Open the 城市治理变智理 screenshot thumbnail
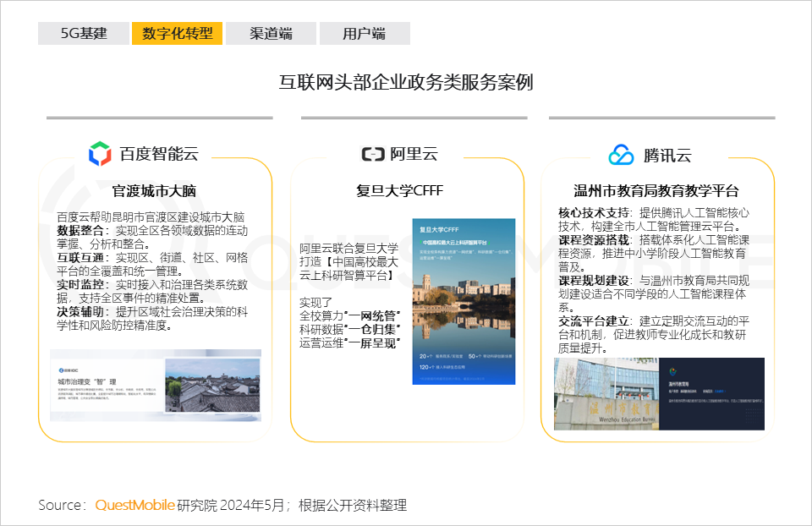This screenshot has height=526, width=812. (x=156, y=385)
